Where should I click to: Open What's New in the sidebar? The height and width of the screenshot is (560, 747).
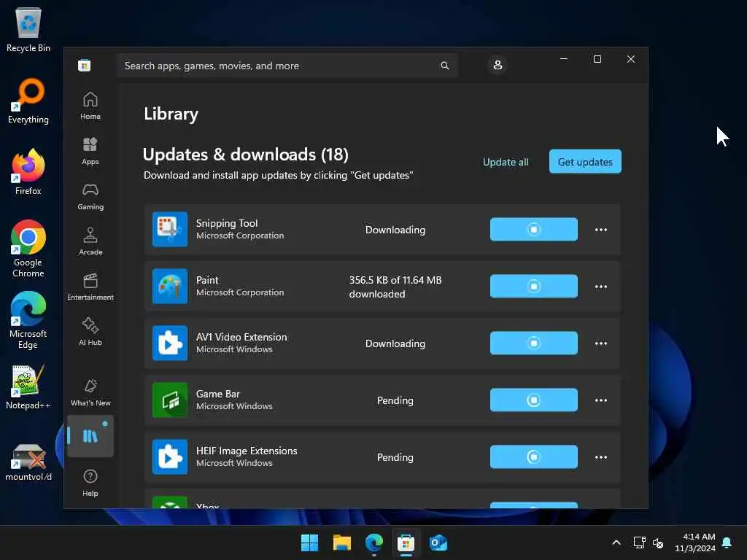pos(90,393)
